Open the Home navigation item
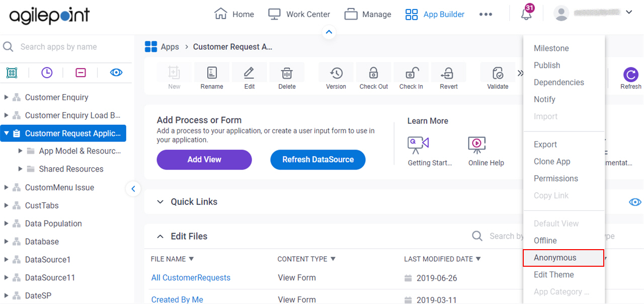The width and height of the screenshot is (644, 304). 234,14
